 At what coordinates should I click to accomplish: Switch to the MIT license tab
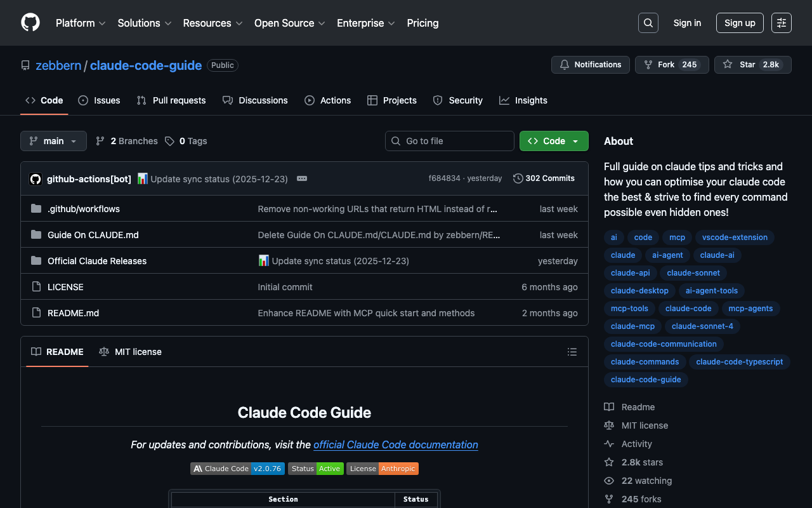click(131, 352)
